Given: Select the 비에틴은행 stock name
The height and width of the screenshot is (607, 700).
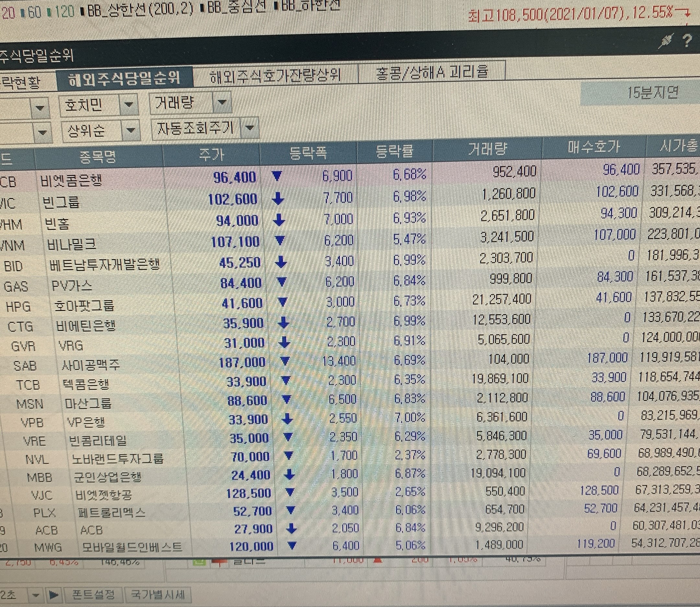Looking at the screenshot, I should 86,326.
